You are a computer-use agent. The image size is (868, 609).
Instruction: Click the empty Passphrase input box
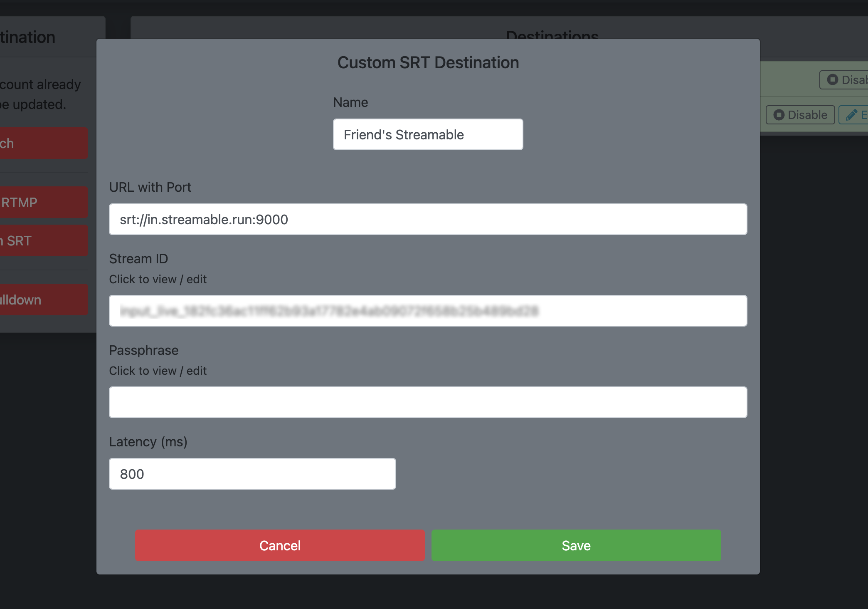click(x=428, y=401)
